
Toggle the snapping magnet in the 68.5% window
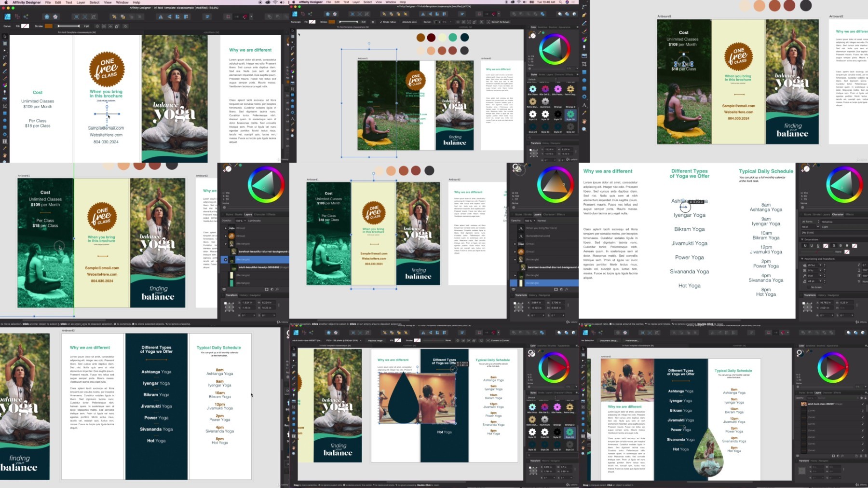[x=244, y=16]
